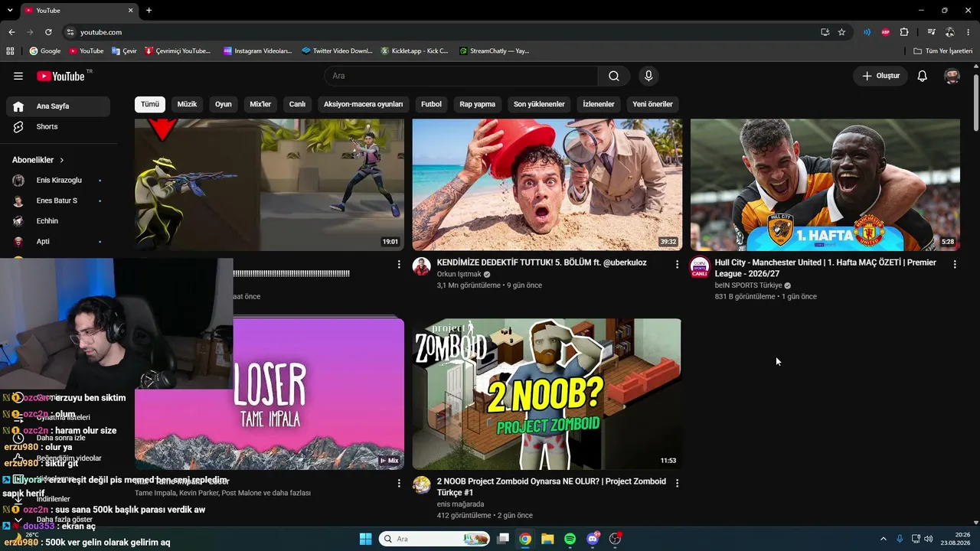Click the Oluştur create button
The width and height of the screenshot is (980, 551).
click(880, 76)
